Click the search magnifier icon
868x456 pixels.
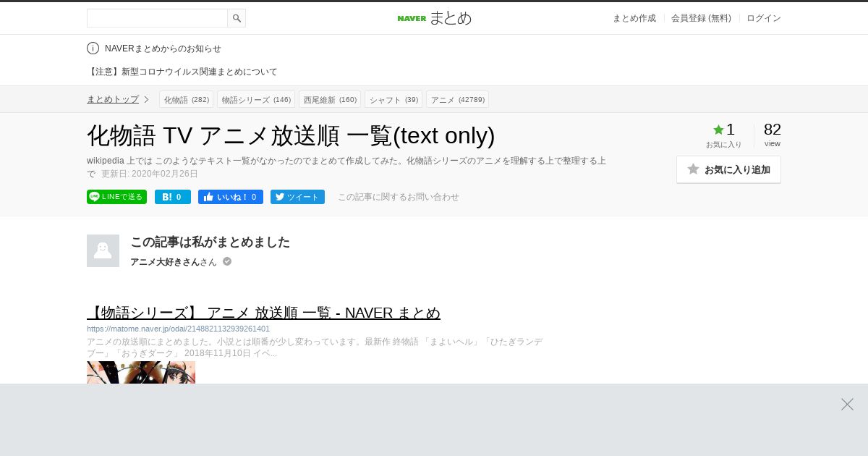237,18
